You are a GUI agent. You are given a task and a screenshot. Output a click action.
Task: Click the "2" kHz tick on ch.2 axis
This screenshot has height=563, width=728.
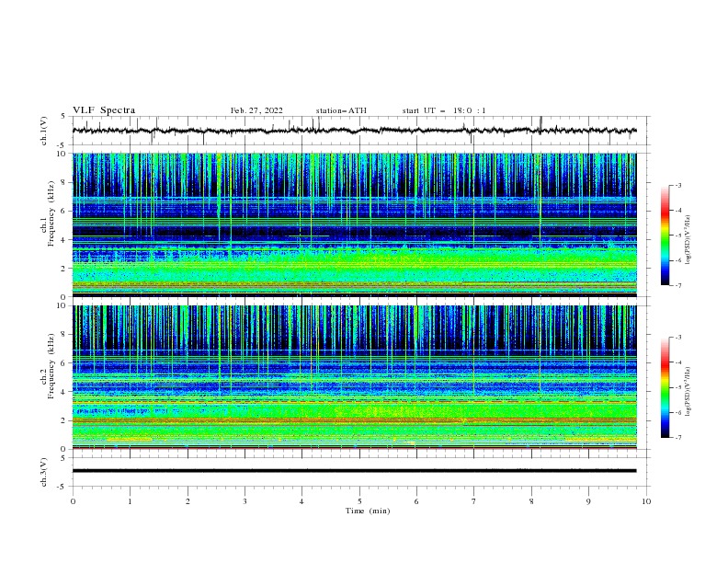tap(65, 420)
